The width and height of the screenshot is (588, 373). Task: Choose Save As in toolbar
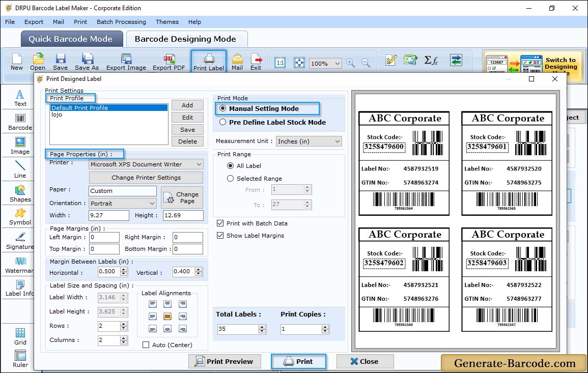(x=87, y=62)
